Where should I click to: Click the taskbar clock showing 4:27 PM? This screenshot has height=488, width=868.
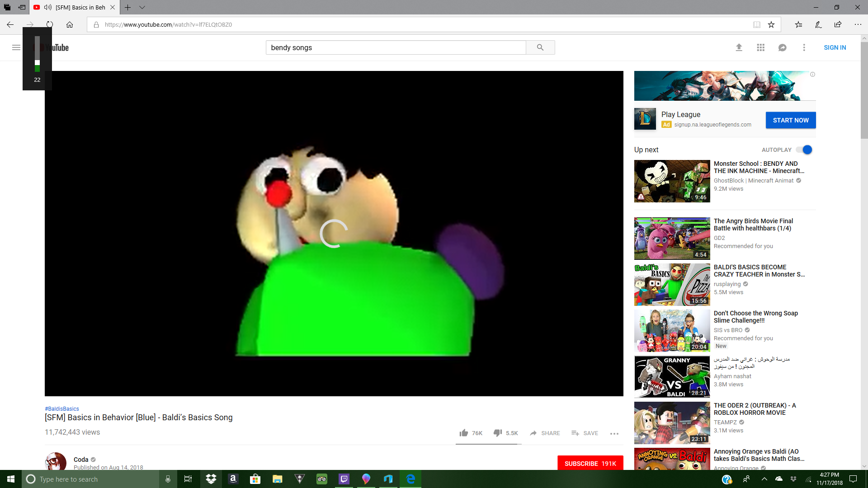click(830, 479)
